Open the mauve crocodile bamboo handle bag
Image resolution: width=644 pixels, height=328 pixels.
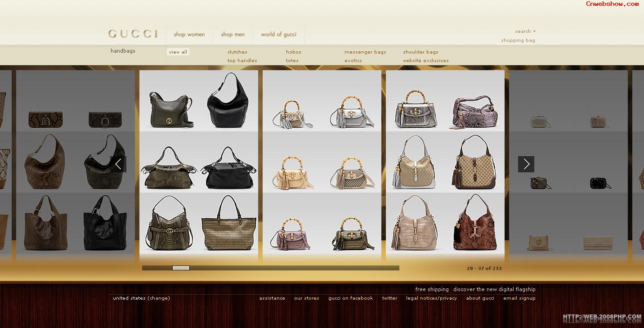[291, 234]
